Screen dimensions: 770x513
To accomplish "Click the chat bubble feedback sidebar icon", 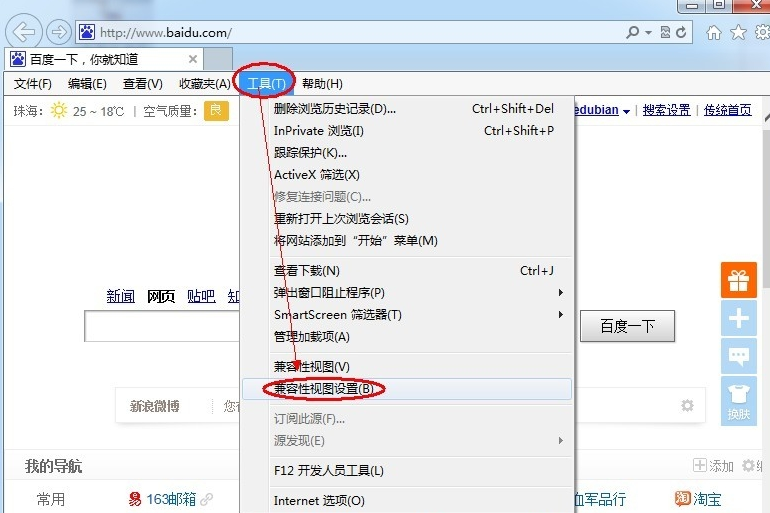I will [739, 356].
